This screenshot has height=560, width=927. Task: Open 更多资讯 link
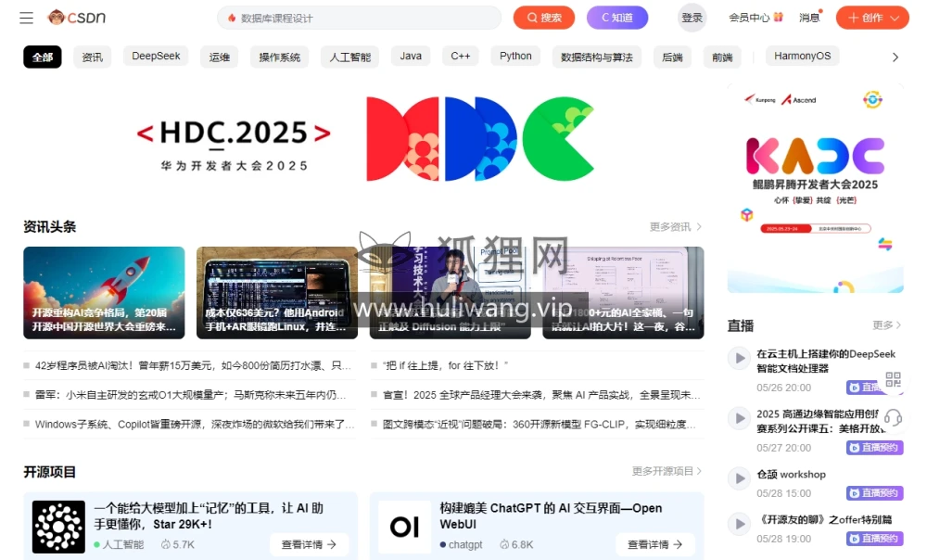pyautogui.click(x=675, y=227)
